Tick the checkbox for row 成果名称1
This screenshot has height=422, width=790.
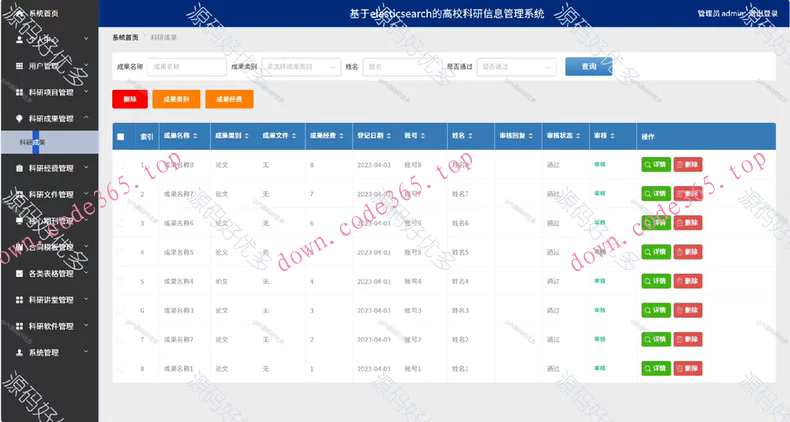pos(120,369)
